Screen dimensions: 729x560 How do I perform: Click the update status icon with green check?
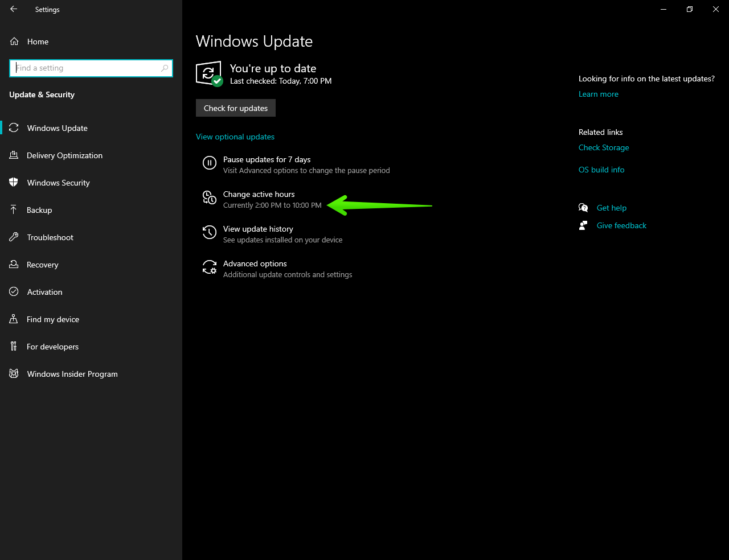point(209,73)
